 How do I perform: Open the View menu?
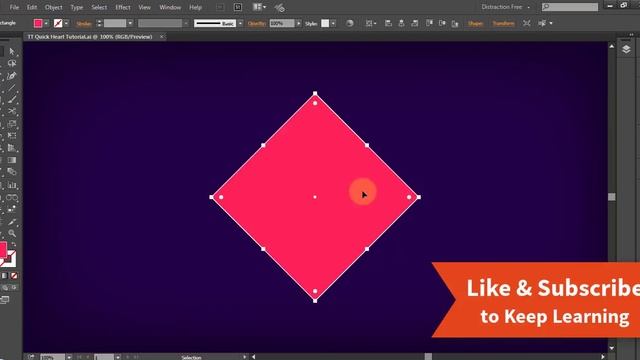click(x=144, y=7)
